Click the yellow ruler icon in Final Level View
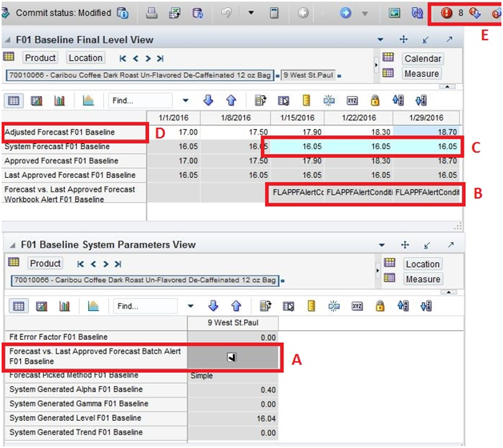 tap(306, 100)
